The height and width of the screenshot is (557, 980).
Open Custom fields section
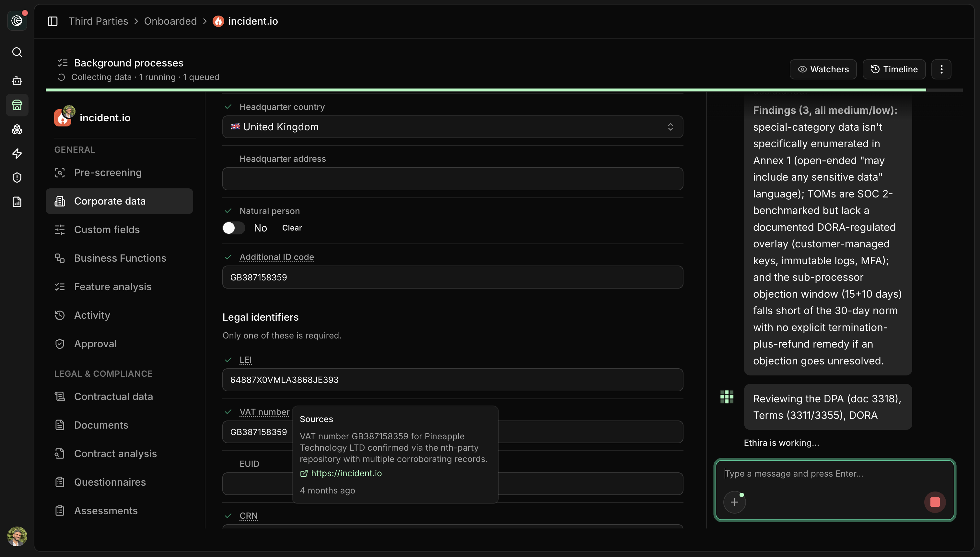[x=119, y=230]
